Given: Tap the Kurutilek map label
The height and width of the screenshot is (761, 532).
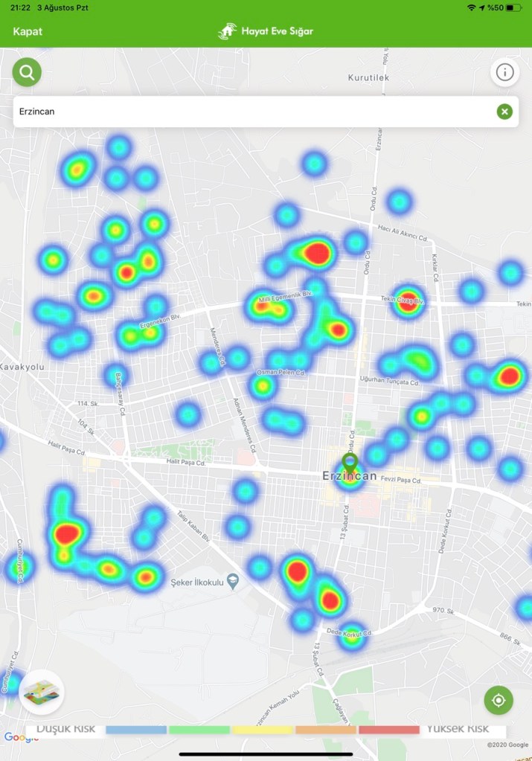Looking at the screenshot, I should coord(368,77).
